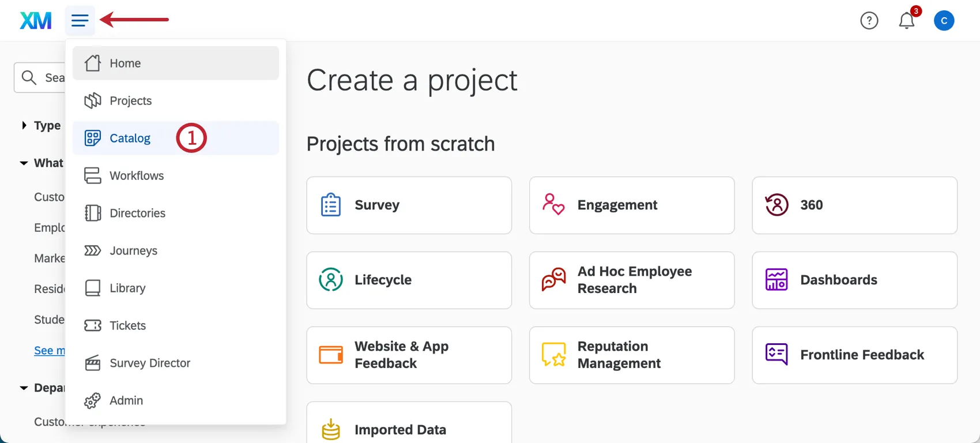Open Survey Director menu item

[x=149, y=363]
